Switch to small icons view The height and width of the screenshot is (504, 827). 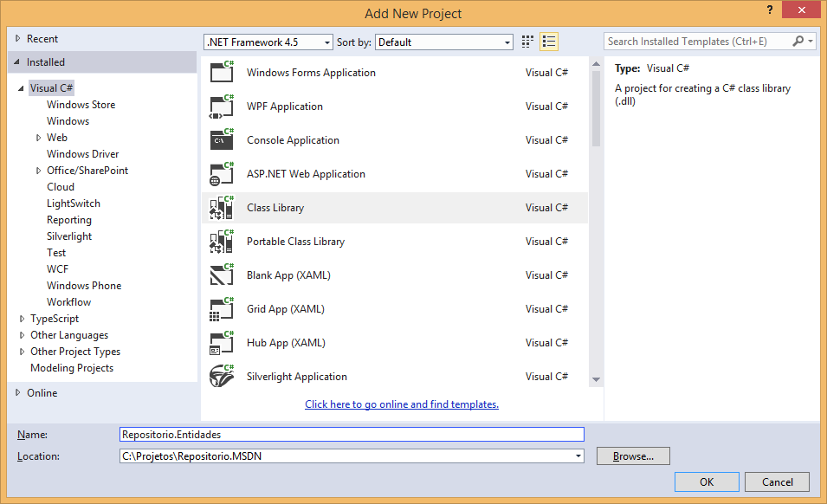527,42
